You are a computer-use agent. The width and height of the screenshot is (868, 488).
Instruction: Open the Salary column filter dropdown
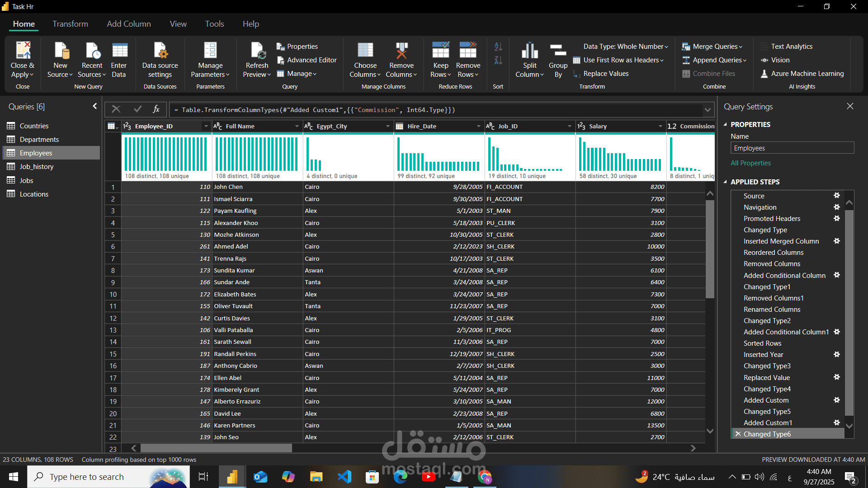click(660, 127)
